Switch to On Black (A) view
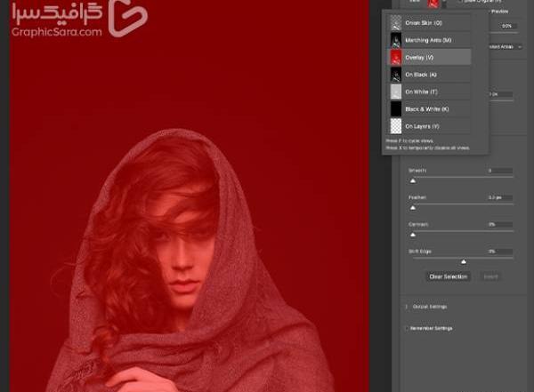534x392 pixels. 430,75
